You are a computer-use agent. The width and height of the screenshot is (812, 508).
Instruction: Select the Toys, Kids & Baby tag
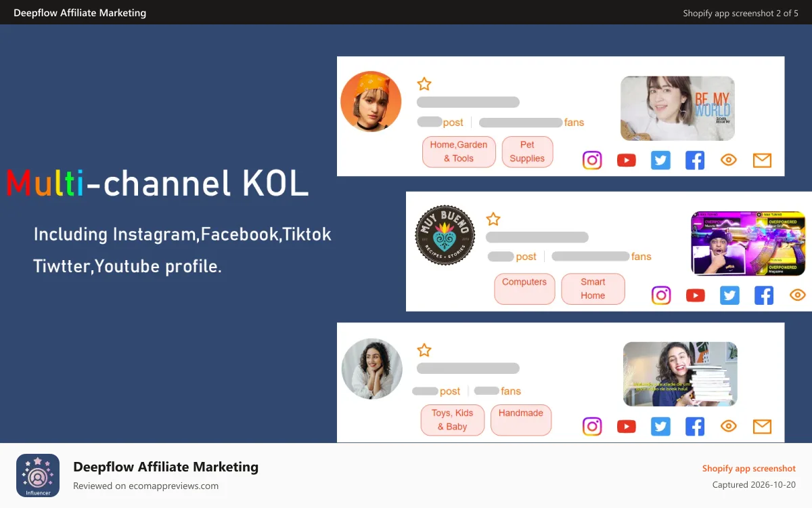tap(453, 420)
